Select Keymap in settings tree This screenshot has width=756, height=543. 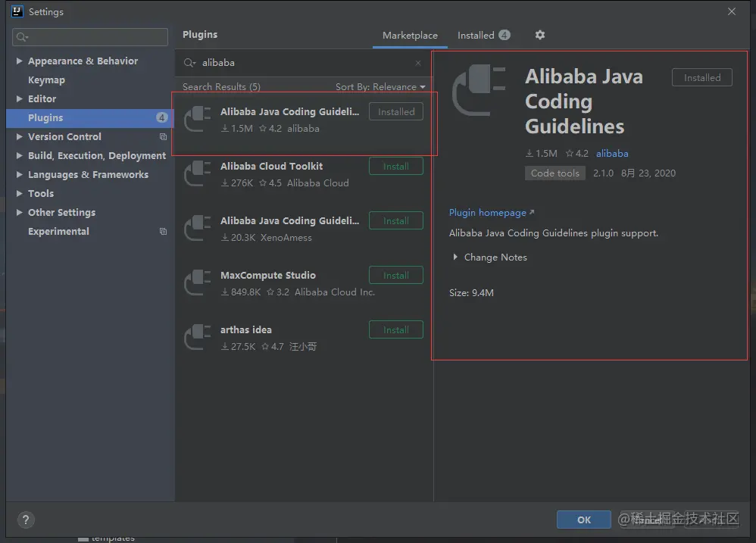(x=46, y=80)
